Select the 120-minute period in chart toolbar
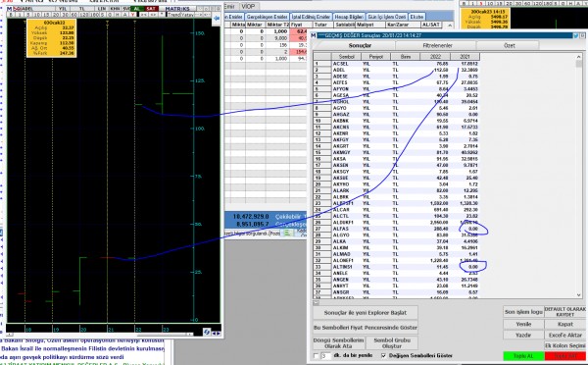 [x=83, y=15]
